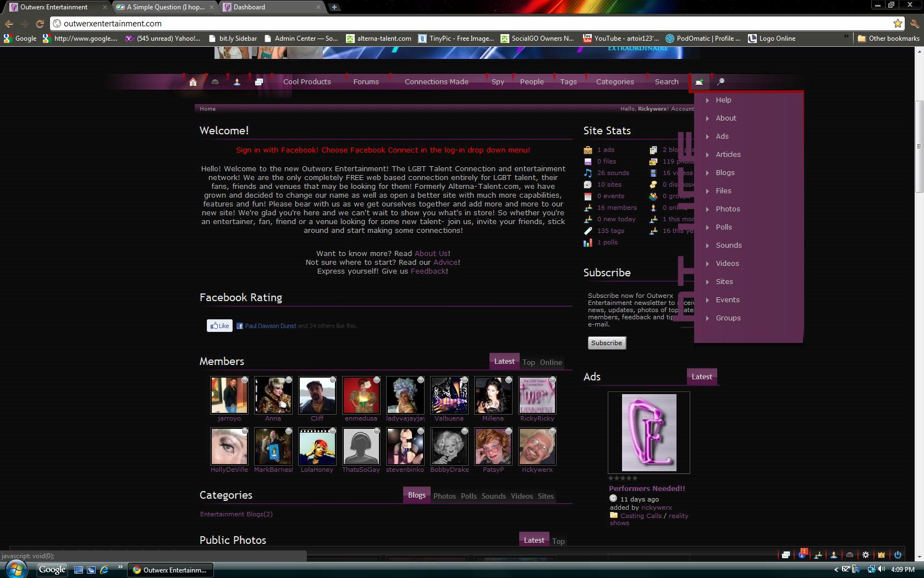Screen dimensions: 924x578
Task: Open Spy navigation item
Action: (498, 82)
